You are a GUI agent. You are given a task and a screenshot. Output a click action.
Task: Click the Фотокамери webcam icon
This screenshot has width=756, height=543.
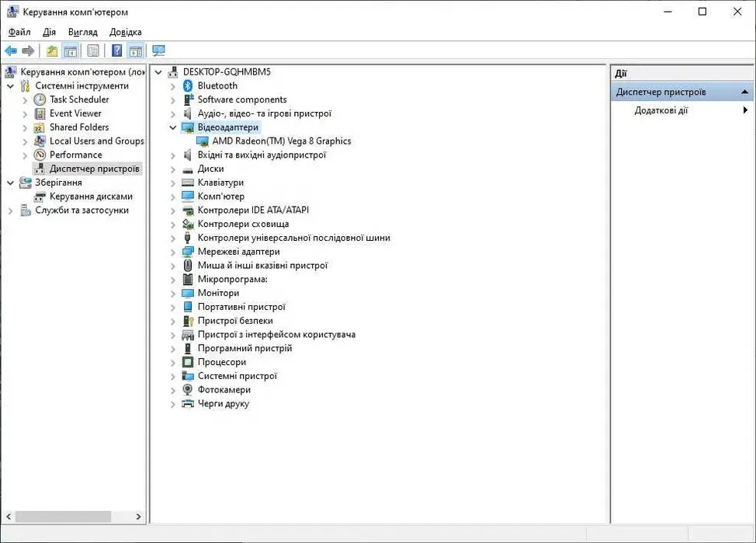188,389
